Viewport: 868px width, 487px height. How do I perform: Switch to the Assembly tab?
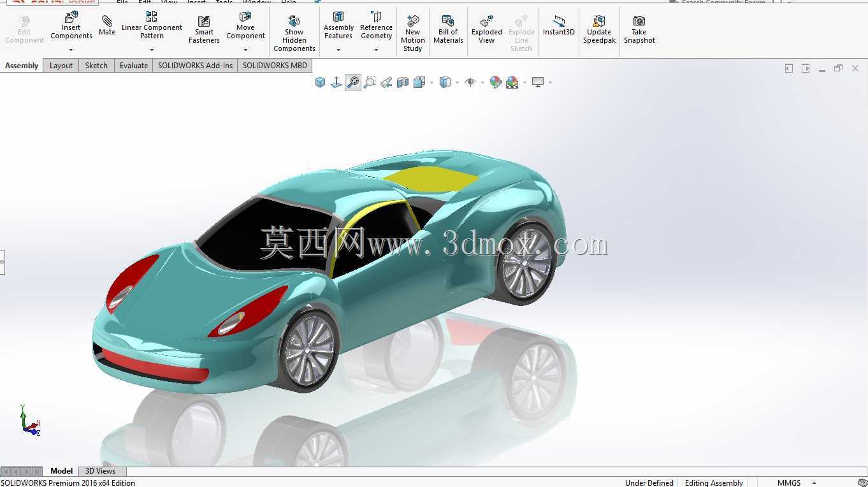click(x=22, y=66)
